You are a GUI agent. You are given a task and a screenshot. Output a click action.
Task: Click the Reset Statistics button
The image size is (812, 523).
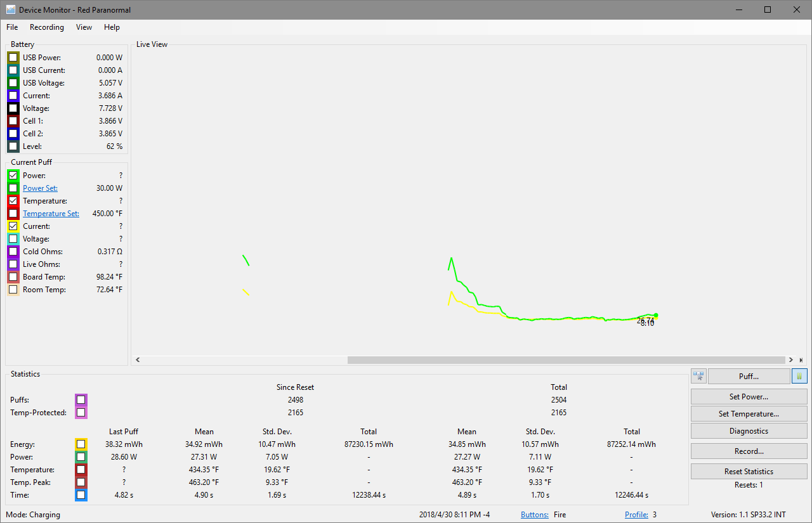[749, 472]
